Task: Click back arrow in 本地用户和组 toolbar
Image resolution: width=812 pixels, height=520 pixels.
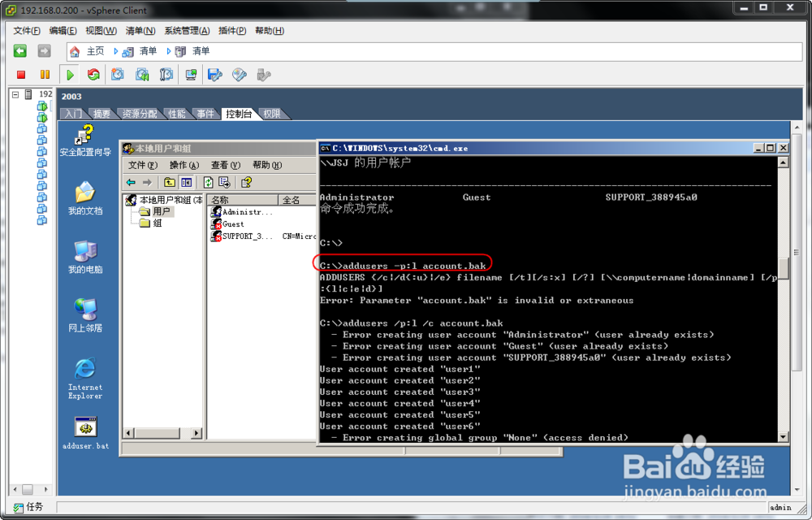Action: point(131,182)
